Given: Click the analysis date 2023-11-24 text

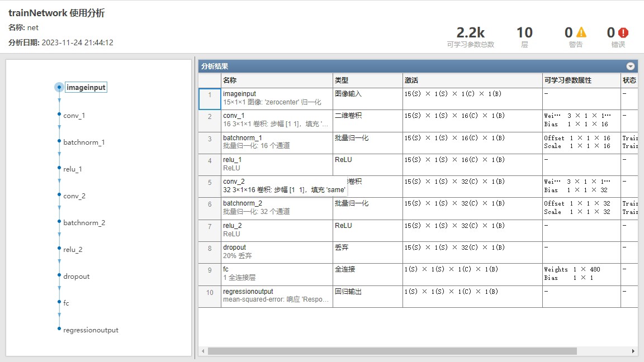Looking at the screenshot, I should (x=77, y=42).
